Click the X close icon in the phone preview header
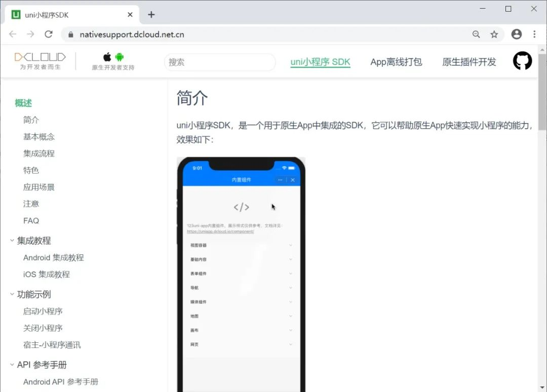The image size is (547, 392). click(x=293, y=180)
